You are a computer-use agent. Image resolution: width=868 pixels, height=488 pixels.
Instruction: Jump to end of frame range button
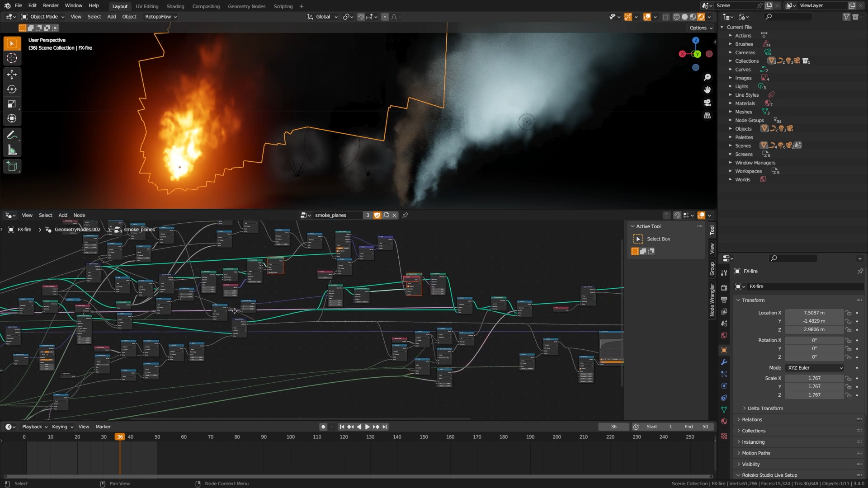tap(384, 427)
